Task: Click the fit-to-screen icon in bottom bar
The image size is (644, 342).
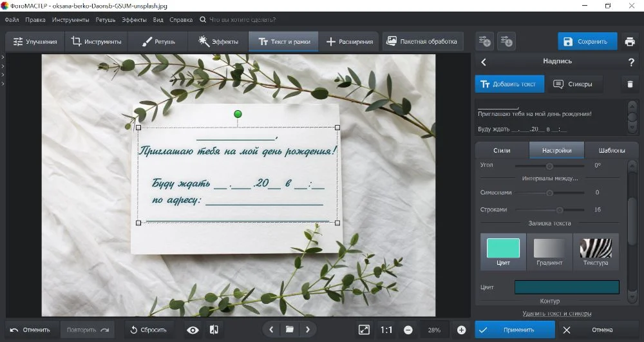Action: point(364,330)
